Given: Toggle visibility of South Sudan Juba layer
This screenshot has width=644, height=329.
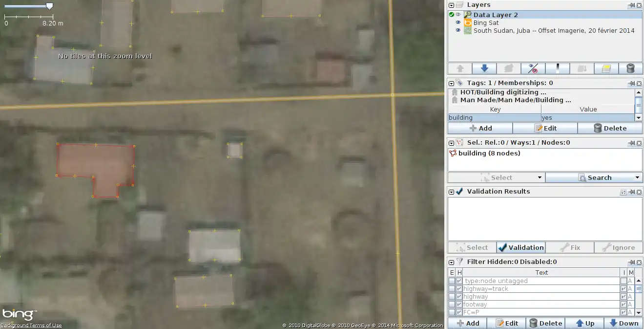Looking at the screenshot, I should (458, 31).
